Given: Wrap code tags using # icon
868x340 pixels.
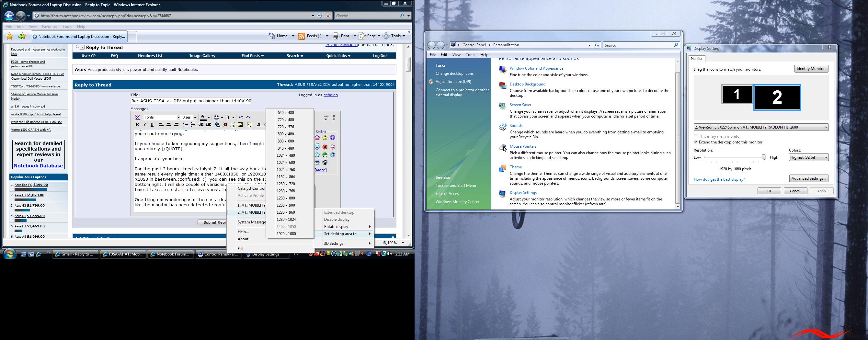Looking at the screenshot, I should click(x=258, y=125).
